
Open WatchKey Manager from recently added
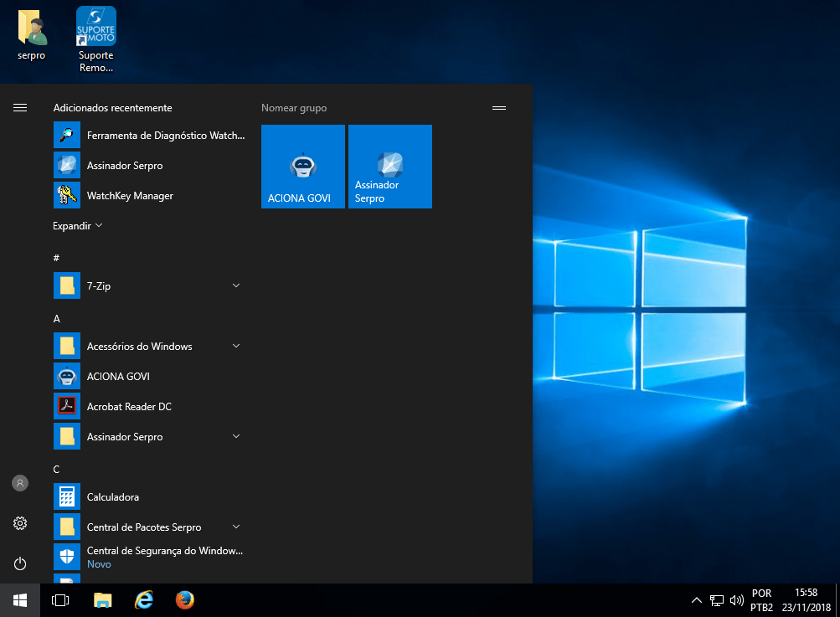[x=130, y=196]
